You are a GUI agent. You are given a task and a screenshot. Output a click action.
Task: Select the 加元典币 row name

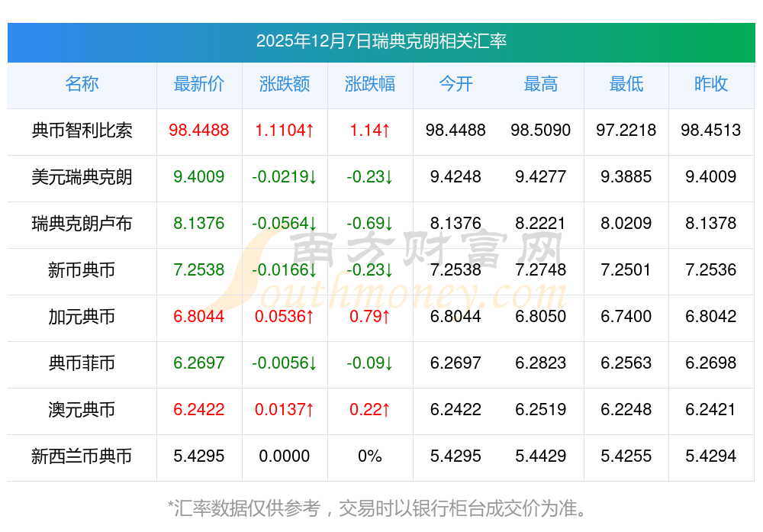click(x=82, y=317)
